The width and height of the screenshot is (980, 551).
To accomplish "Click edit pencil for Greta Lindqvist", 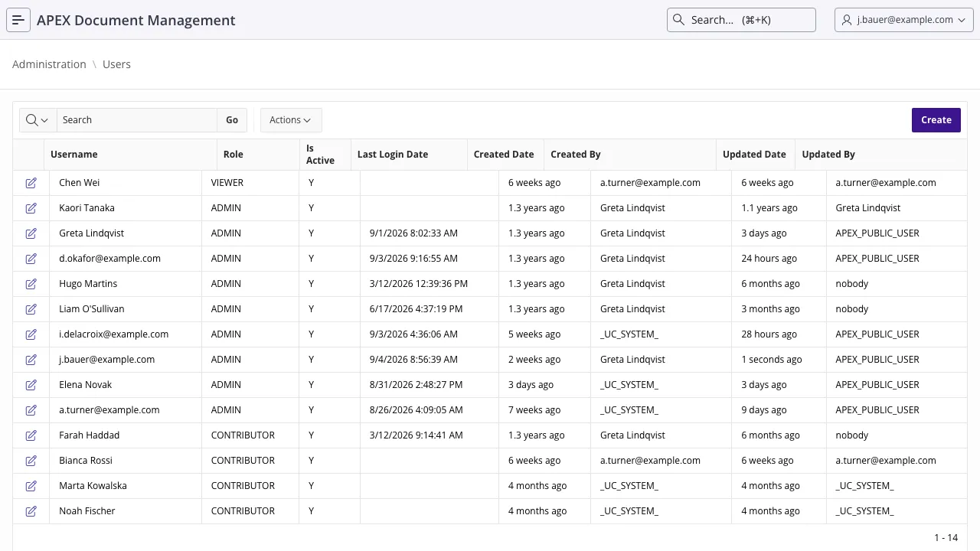I will [31, 233].
